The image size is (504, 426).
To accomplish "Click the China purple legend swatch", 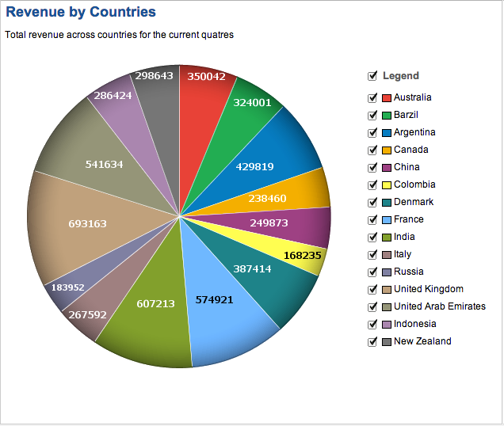I will click(x=387, y=168).
